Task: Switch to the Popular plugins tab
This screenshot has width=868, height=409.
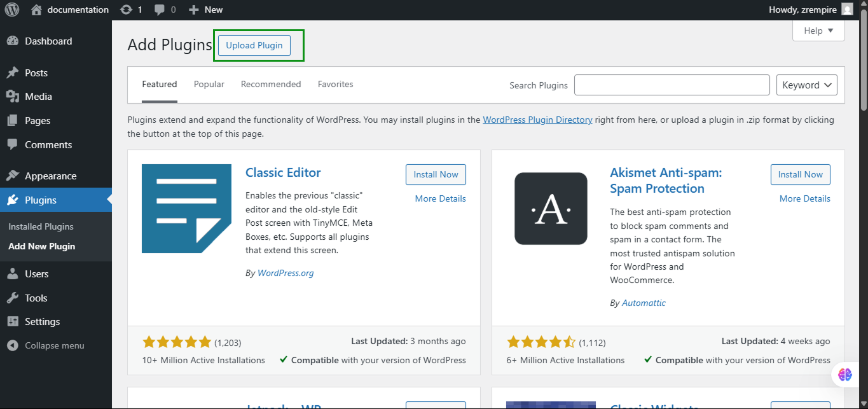Action: [x=209, y=84]
